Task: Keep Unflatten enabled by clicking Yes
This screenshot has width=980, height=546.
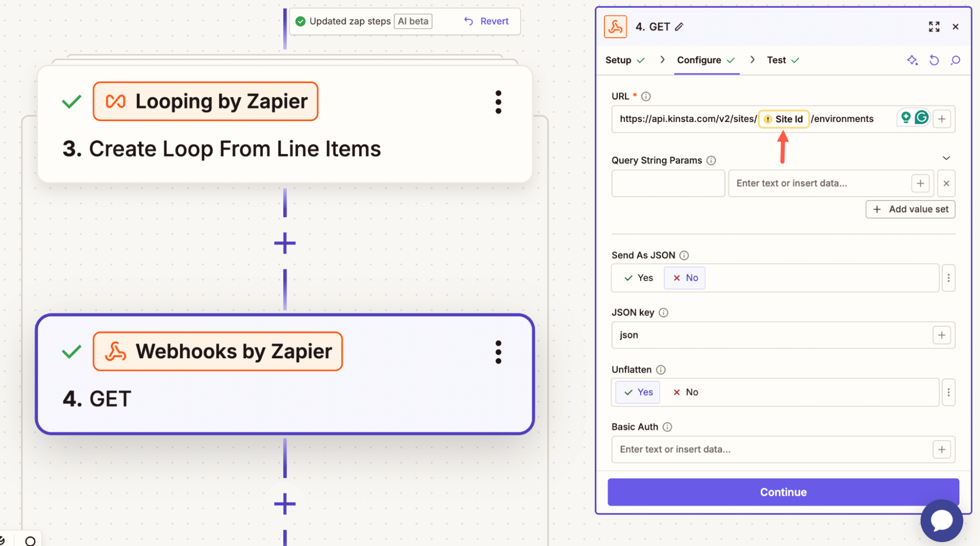Action: 637,392
